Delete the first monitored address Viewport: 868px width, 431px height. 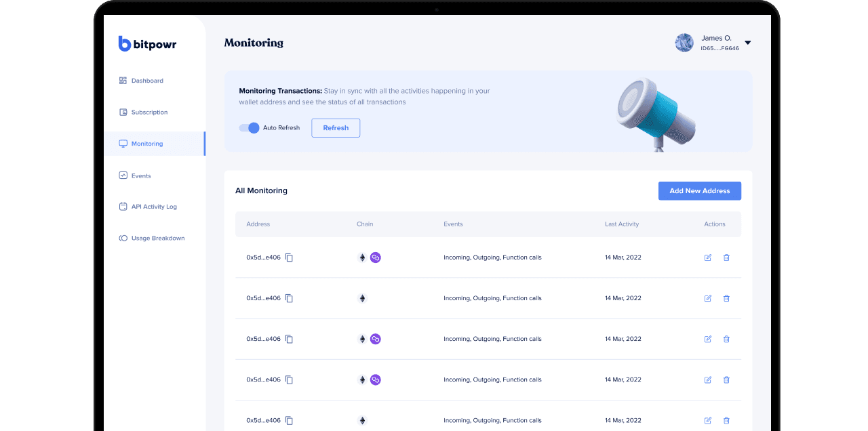click(x=726, y=258)
